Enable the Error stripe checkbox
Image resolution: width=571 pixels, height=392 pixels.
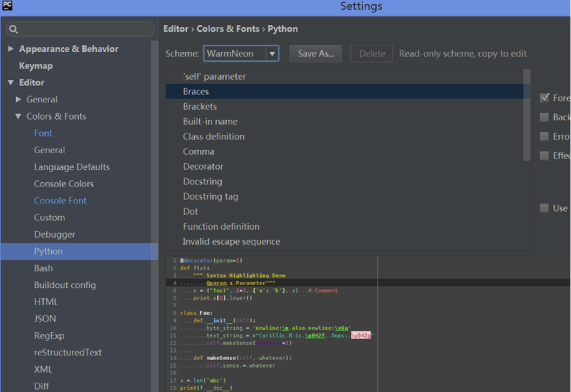[545, 136]
